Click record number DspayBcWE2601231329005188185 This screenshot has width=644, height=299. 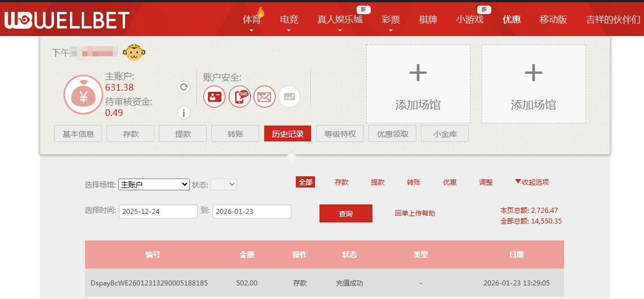coord(149,283)
